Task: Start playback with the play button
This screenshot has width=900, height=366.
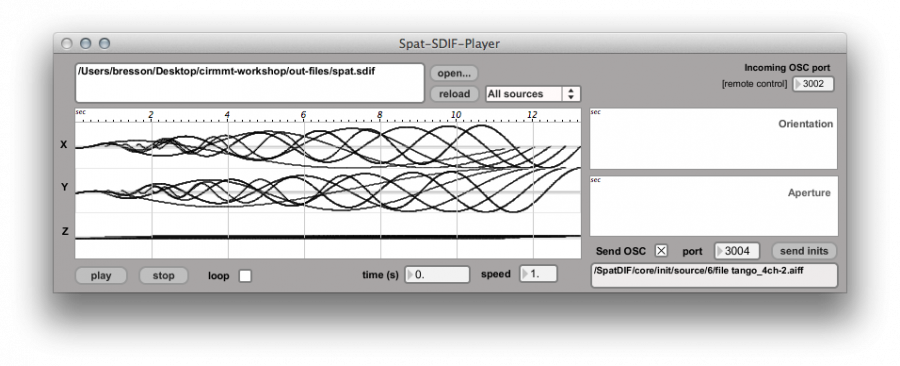Action: click(101, 275)
